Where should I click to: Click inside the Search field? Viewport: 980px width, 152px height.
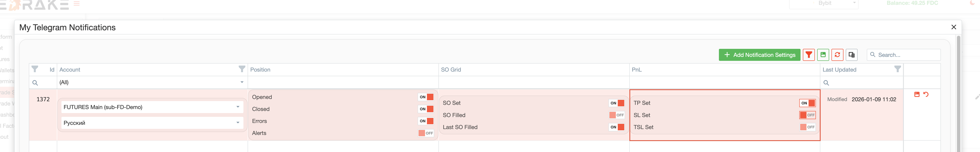[x=904, y=55]
